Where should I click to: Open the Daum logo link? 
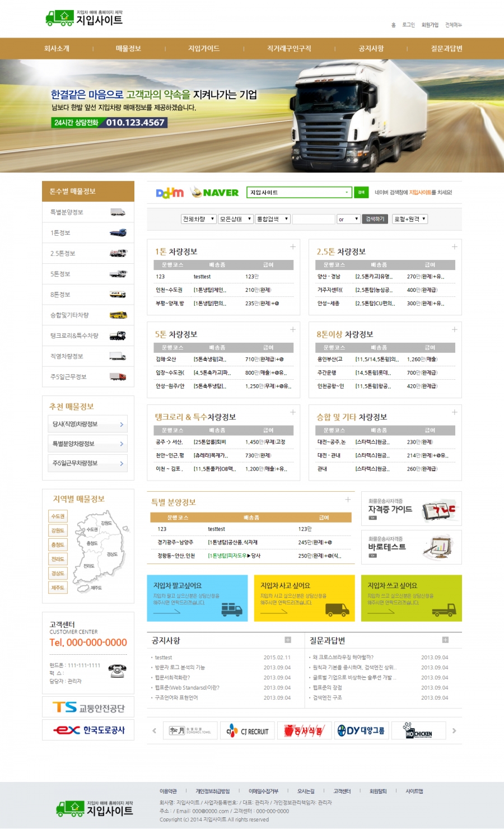pyautogui.click(x=170, y=193)
